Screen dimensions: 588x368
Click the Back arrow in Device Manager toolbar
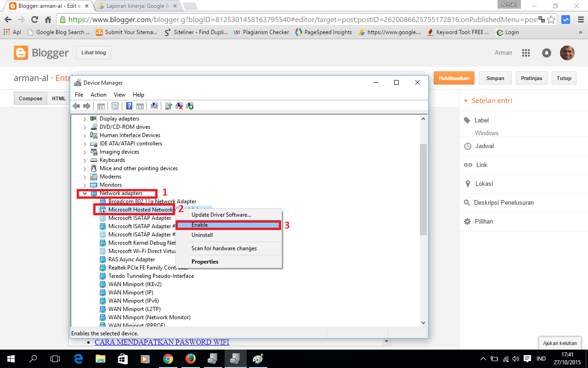[x=76, y=106]
